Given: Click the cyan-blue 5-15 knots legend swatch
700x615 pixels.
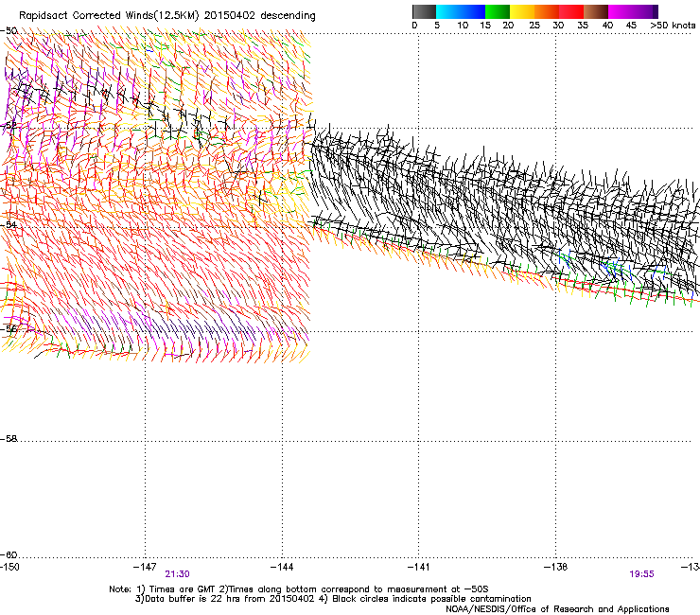Looking at the screenshot, I should tap(461, 11).
